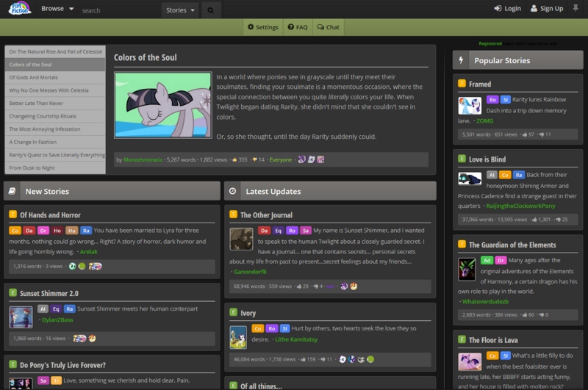Click The Floor is Lava thumbnail
The width and height of the screenshot is (588, 390).
click(470, 362)
